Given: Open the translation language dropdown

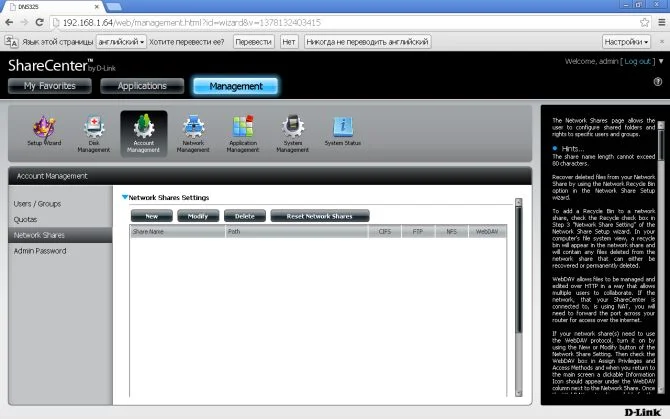Looking at the screenshot, I should tap(122, 42).
